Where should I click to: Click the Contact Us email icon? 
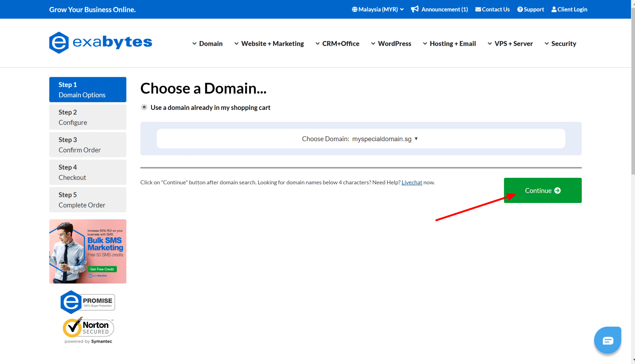point(478,9)
